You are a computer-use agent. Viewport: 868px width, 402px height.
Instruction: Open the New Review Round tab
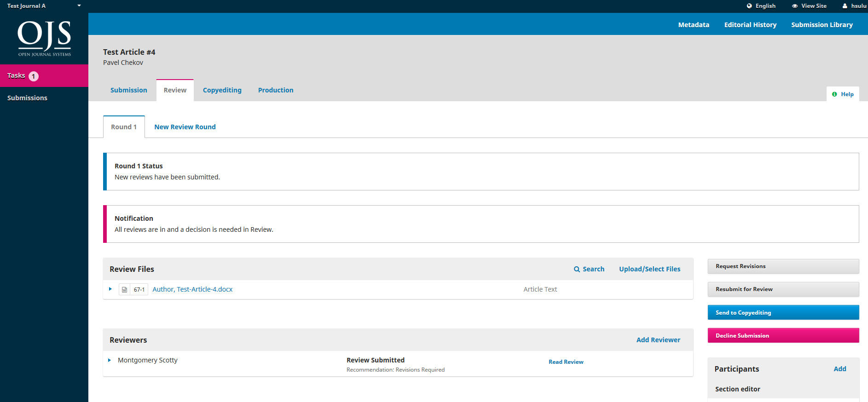coord(185,127)
